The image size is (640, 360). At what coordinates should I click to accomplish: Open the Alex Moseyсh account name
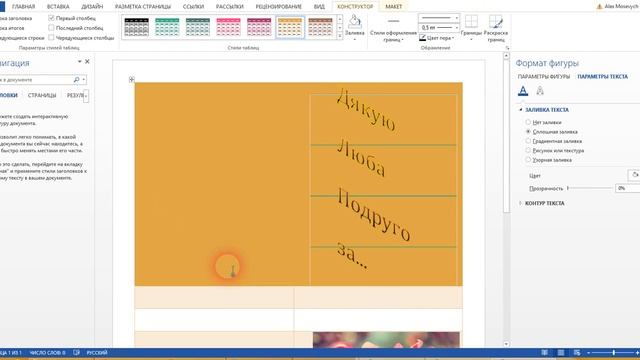point(621,7)
